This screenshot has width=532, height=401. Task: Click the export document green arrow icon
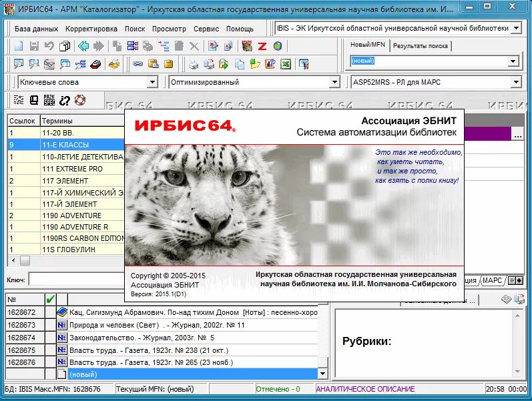click(224, 64)
